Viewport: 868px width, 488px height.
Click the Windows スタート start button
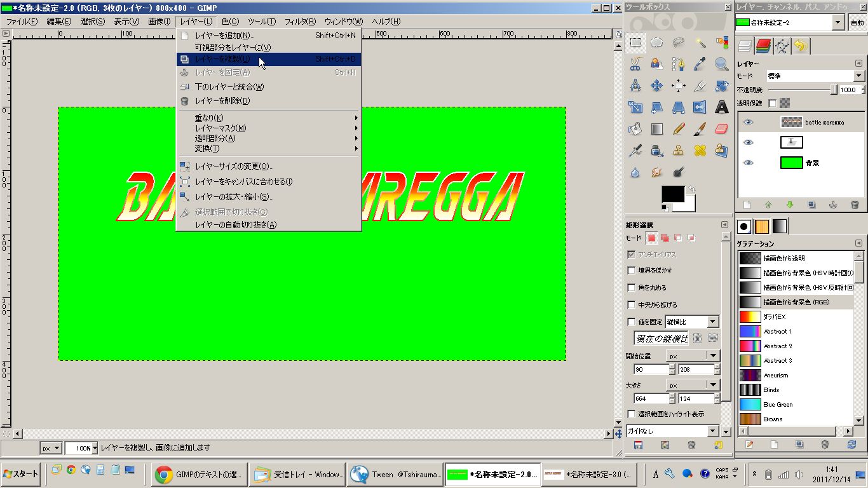pyautogui.click(x=21, y=473)
